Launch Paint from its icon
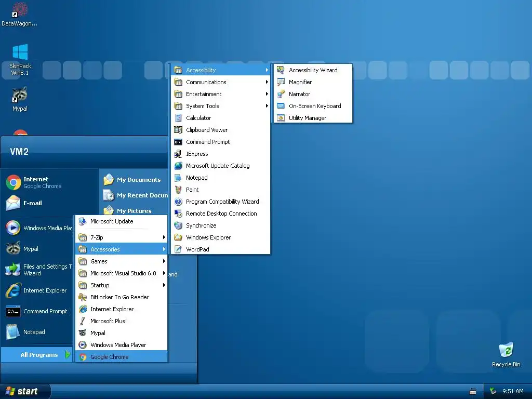 [x=178, y=190]
